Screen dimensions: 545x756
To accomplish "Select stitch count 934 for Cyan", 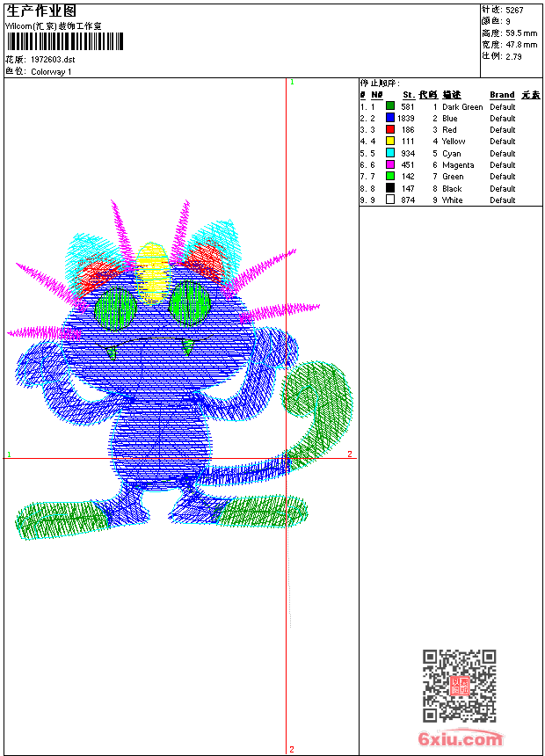I will click(x=408, y=153).
